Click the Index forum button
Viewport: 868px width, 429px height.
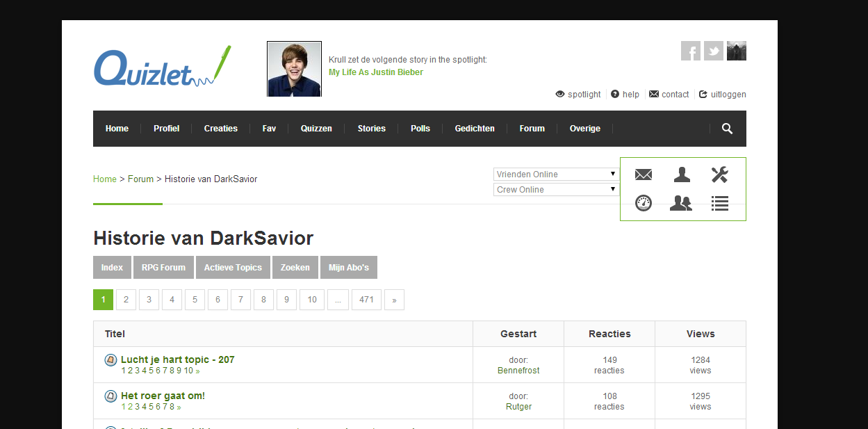[x=112, y=268]
